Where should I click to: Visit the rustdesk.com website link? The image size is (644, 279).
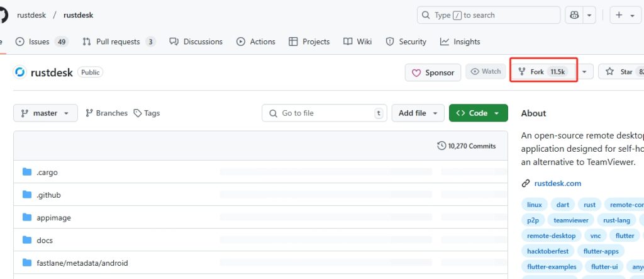click(x=558, y=183)
